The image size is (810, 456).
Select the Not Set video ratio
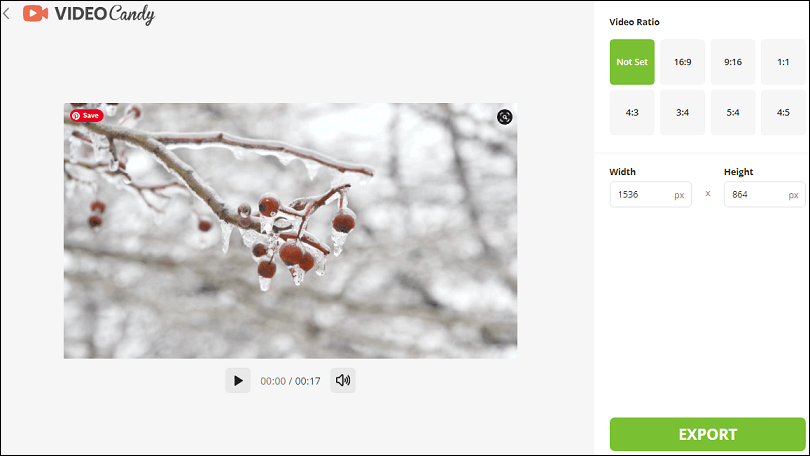tap(632, 62)
